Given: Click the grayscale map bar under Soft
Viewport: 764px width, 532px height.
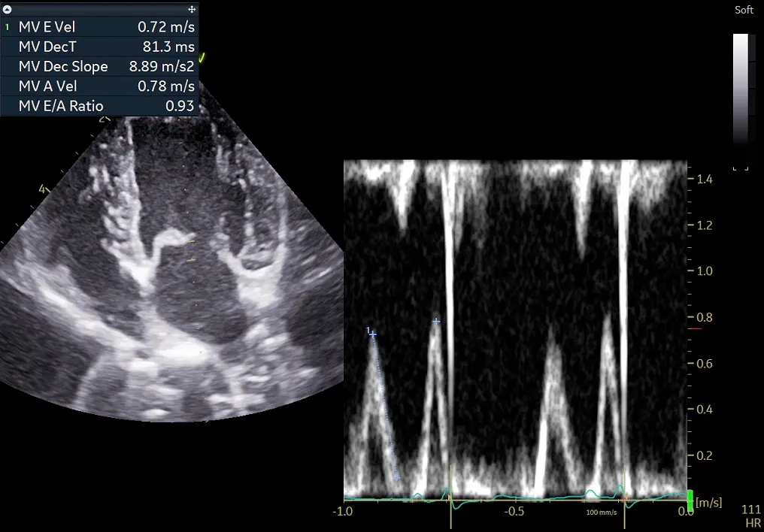Looking at the screenshot, I should [x=741, y=89].
